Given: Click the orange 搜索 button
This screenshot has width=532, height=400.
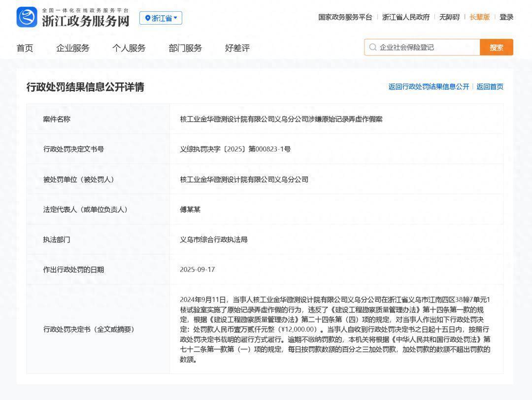Looking at the screenshot, I should click(x=497, y=47).
